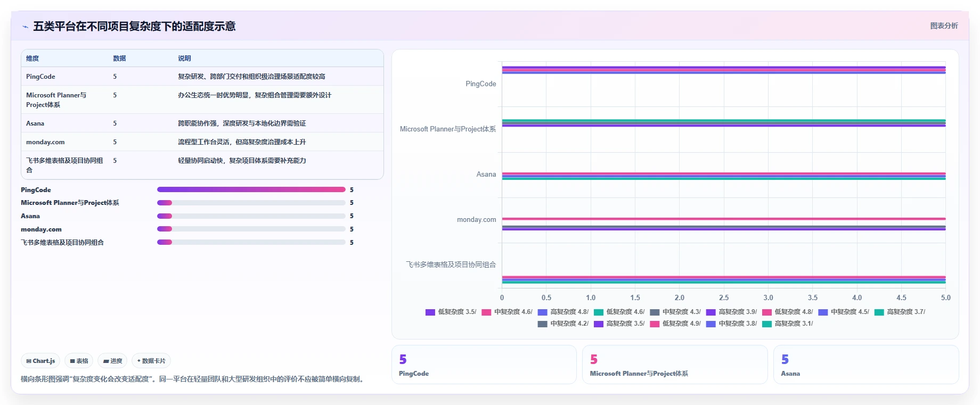Image resolution: width=980 pixels, height=405 pixels.
Task: Click the purple swatch for 高复杂度 3.5/
Action: click(x=598, y=324)
